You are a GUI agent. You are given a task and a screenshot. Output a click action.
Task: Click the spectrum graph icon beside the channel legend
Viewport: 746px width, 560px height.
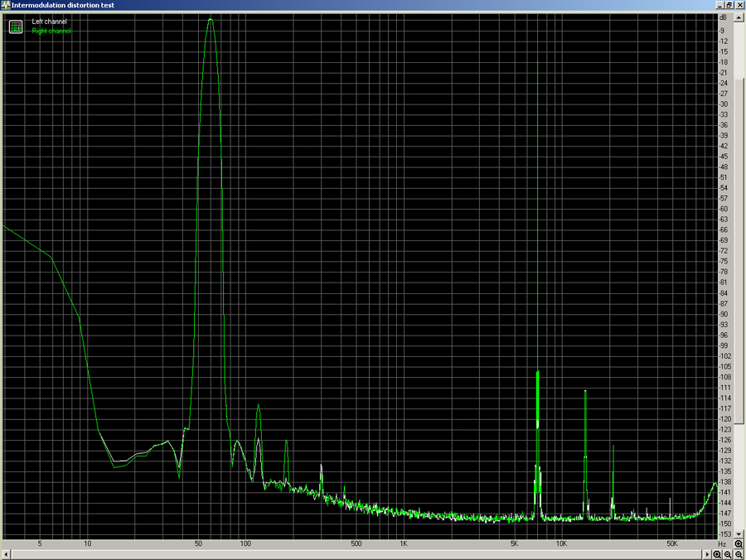15,27
